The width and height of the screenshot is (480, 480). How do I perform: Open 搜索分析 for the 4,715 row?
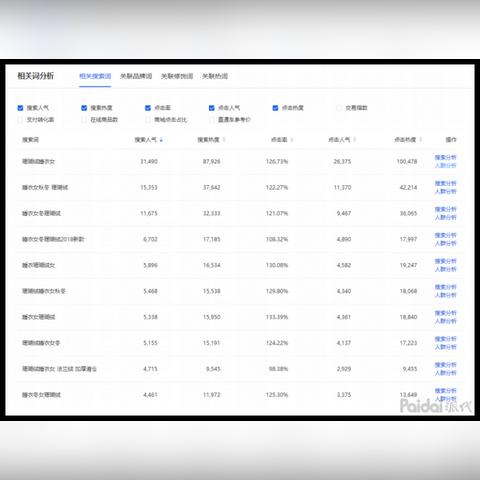(445, 365)
